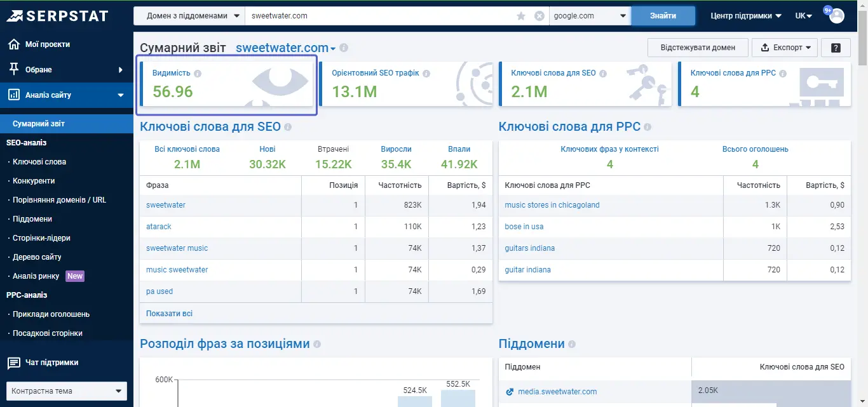The width and height of the screenshot is (868, 407).
Task: Click Ключових фраз у контексті link
Action: pos(609,149)
